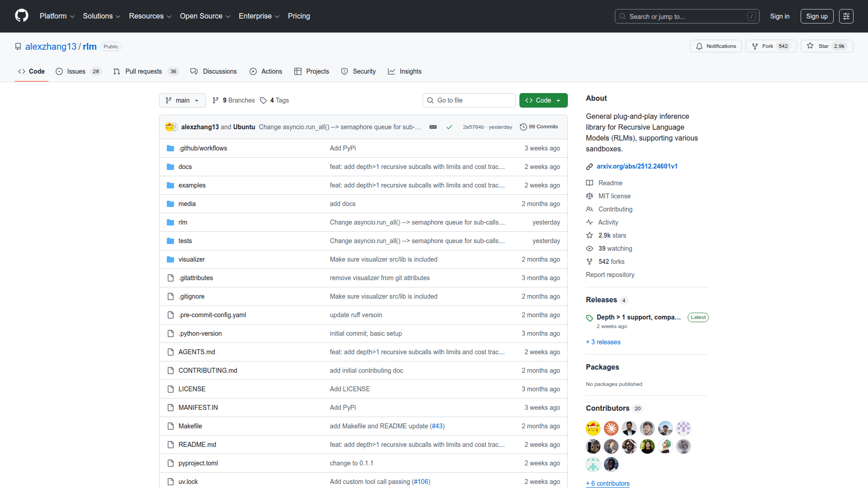The image size is (868, 488).
Task: Open the main branch dropdown
Action: [182, 100]
